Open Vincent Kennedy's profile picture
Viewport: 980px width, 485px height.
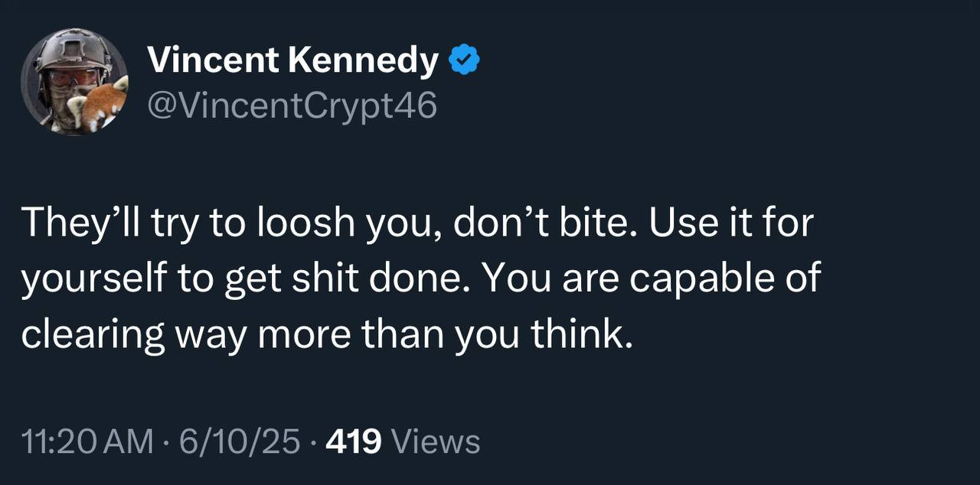click(74, 82)
